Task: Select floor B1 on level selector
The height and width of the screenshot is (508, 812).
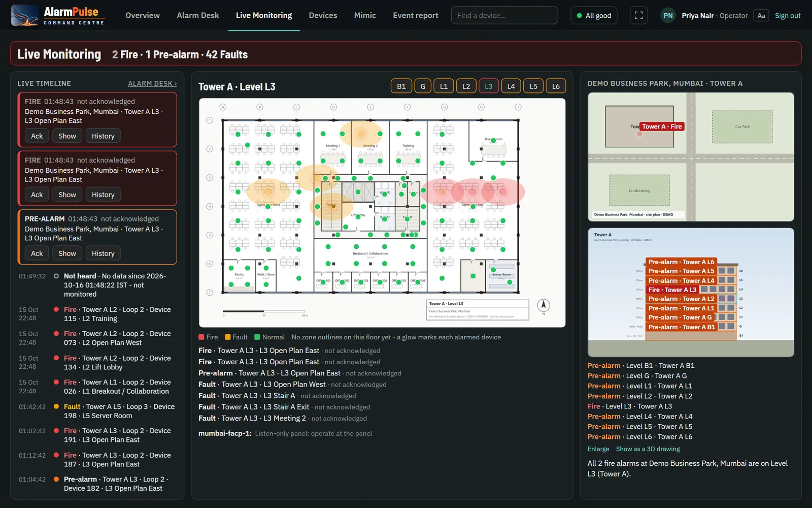Action: pos(401,86)
